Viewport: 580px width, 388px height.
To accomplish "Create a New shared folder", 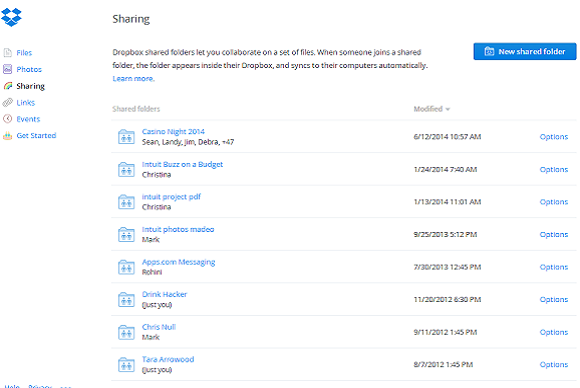I will coord(525,51).
